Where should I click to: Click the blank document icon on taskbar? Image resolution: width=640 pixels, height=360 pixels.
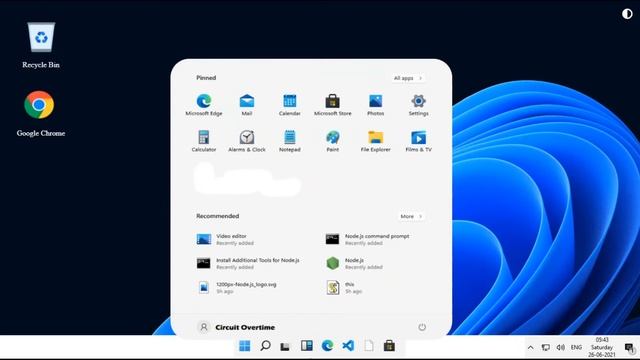(369, 346)
